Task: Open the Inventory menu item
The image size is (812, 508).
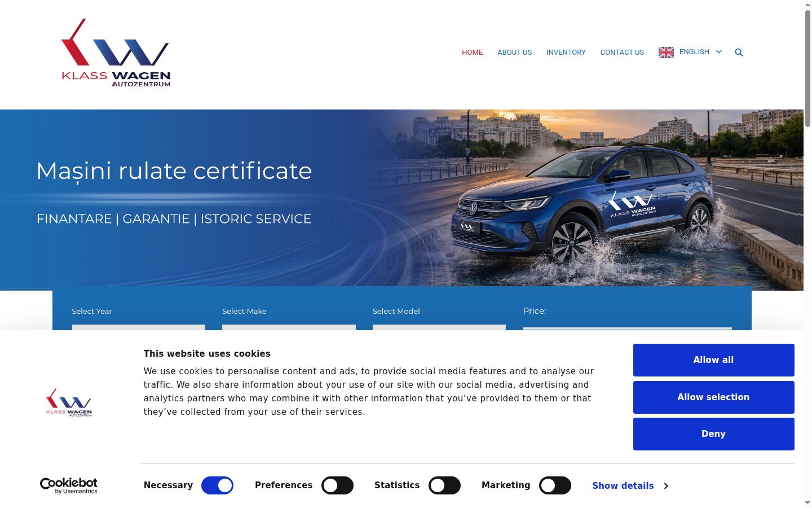Action: pos(566,52)
